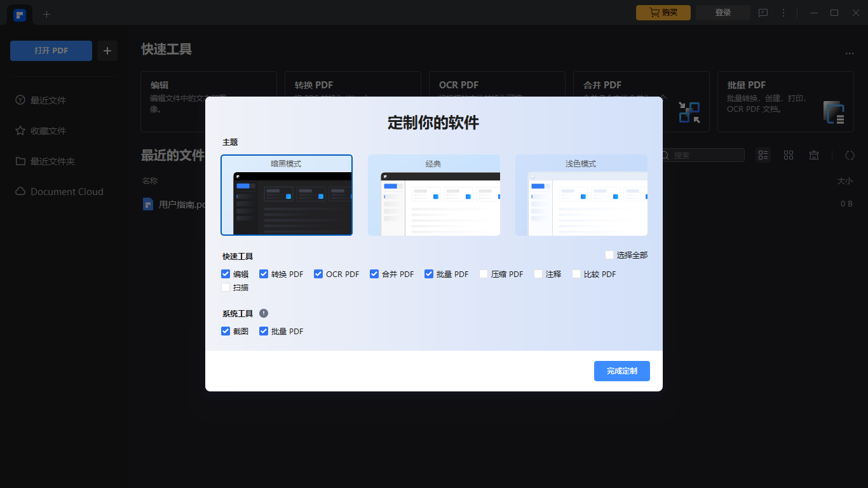Select the list view icon
The width and height of the screenshot is (868, 488).
coord(763,154)
